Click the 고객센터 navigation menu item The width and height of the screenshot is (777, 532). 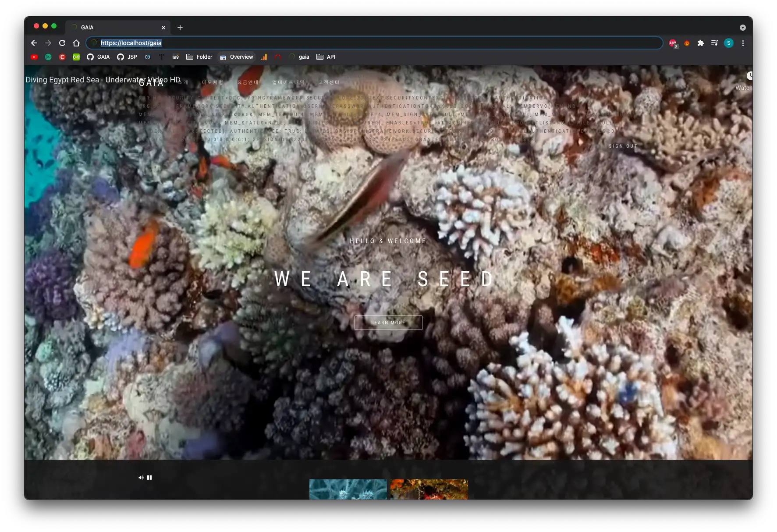tap(329, 82)
